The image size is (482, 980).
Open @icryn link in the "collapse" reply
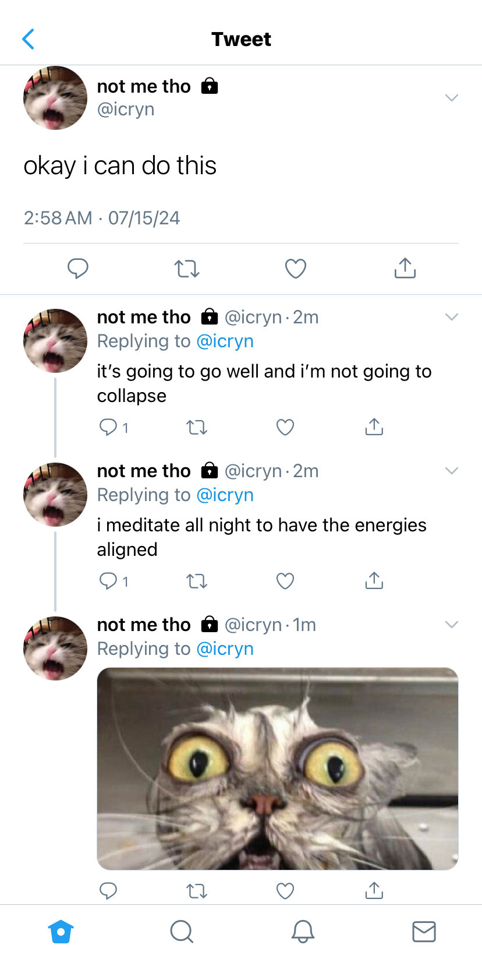(x=225, y=341)
